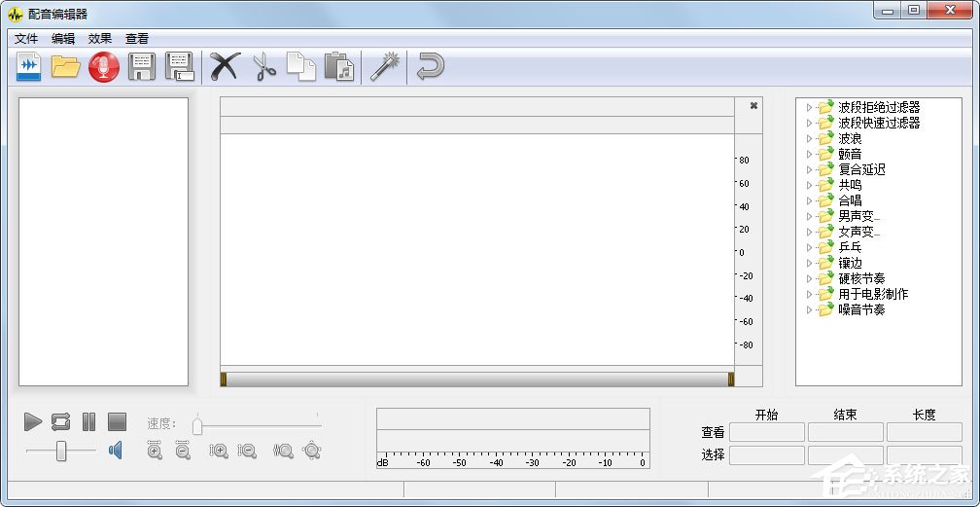Click the 查看 开始 time field
980x507 pixels.
[766, 432]
